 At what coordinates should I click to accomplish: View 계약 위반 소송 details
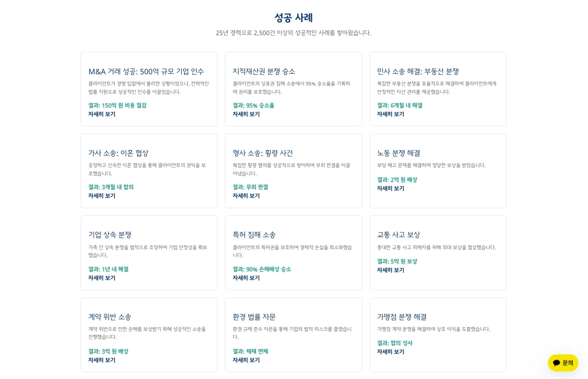click(x=101, y=360)
